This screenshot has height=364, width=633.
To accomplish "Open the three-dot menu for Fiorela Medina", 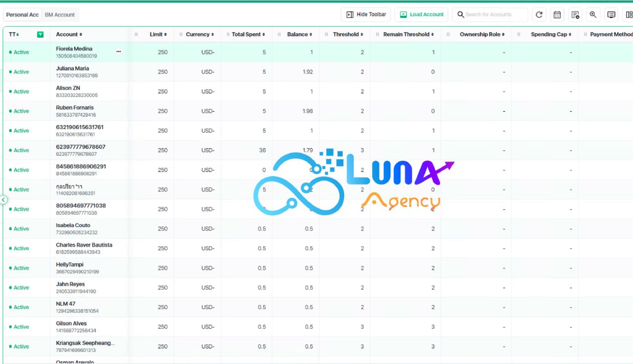I will point(119,51).
